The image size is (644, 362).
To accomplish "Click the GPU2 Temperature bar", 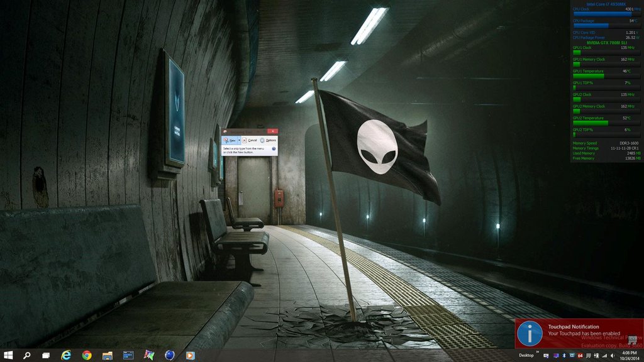I will 606,123.
